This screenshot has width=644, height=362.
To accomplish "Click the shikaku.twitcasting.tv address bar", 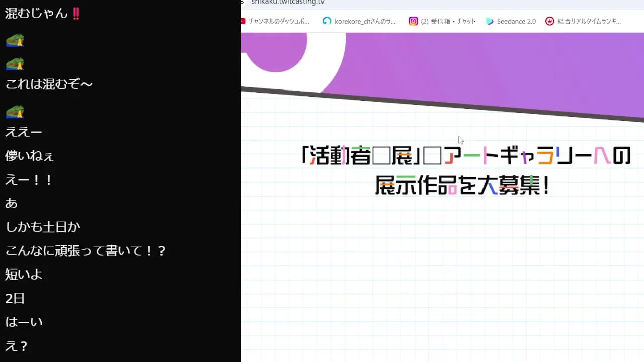I will [288, 2].
